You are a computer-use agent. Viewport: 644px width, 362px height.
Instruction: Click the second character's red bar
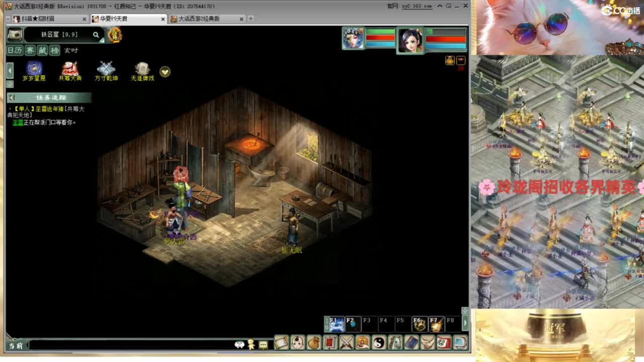pyautogui.click(x=446, y=39)
